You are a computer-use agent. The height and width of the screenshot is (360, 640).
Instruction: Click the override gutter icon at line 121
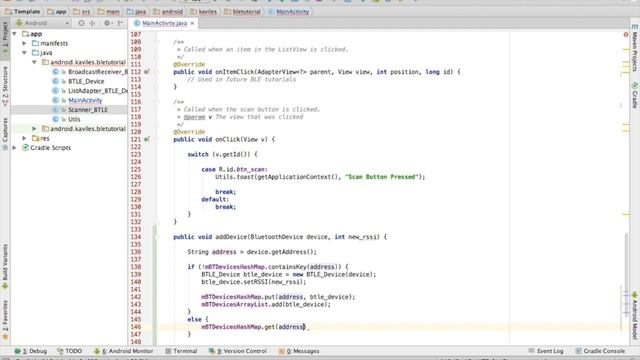coord(147,139)
